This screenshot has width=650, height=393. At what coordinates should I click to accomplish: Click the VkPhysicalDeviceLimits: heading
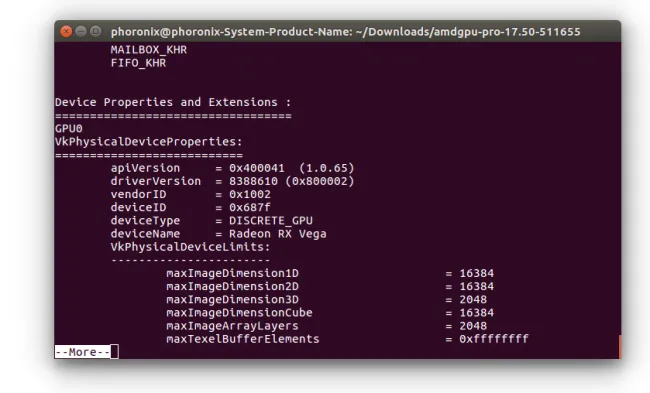pyautogui.click(x=190, y=247)
